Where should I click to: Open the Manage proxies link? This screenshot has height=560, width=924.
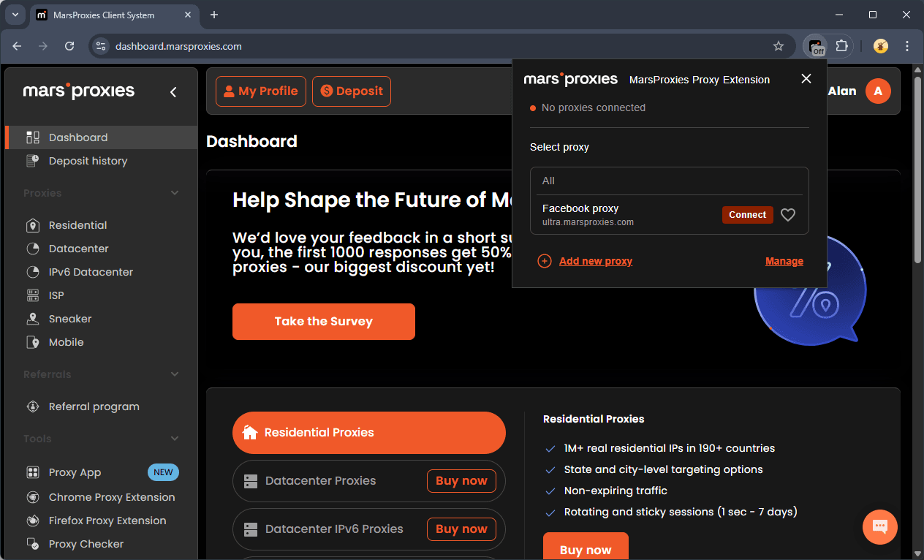tap(784, 261)
